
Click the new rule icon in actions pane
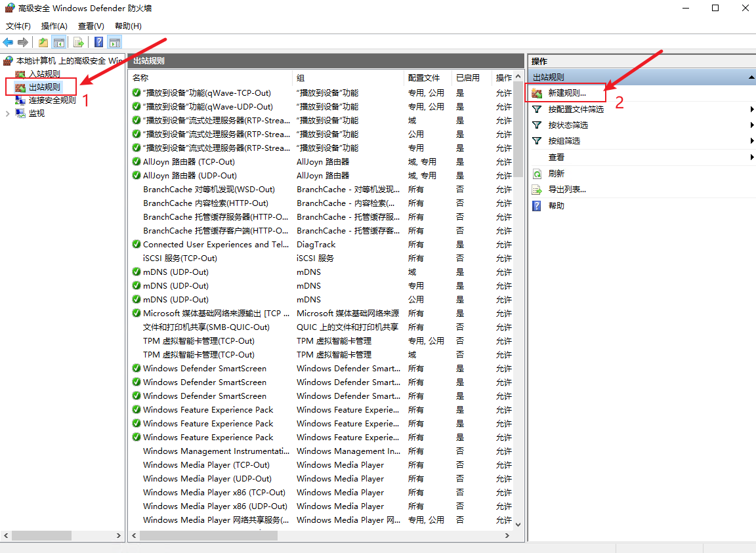537,93
